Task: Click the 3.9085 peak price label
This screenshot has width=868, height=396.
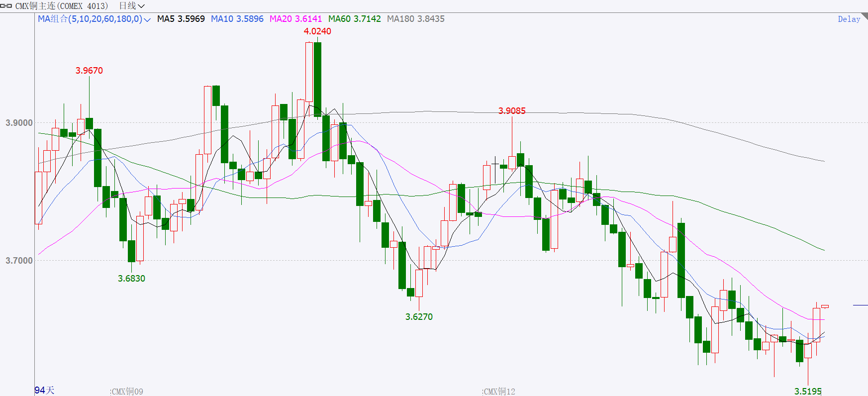Action: [x=512, y=111]
